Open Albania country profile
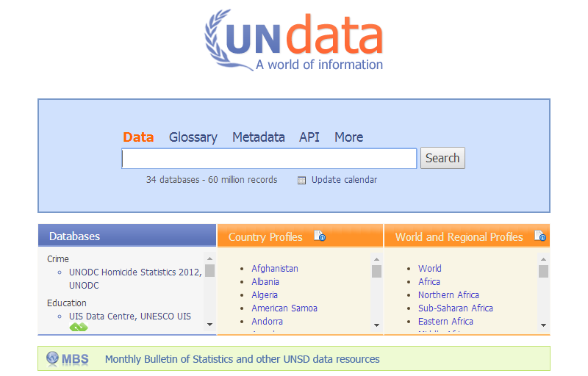 [265, 281]
